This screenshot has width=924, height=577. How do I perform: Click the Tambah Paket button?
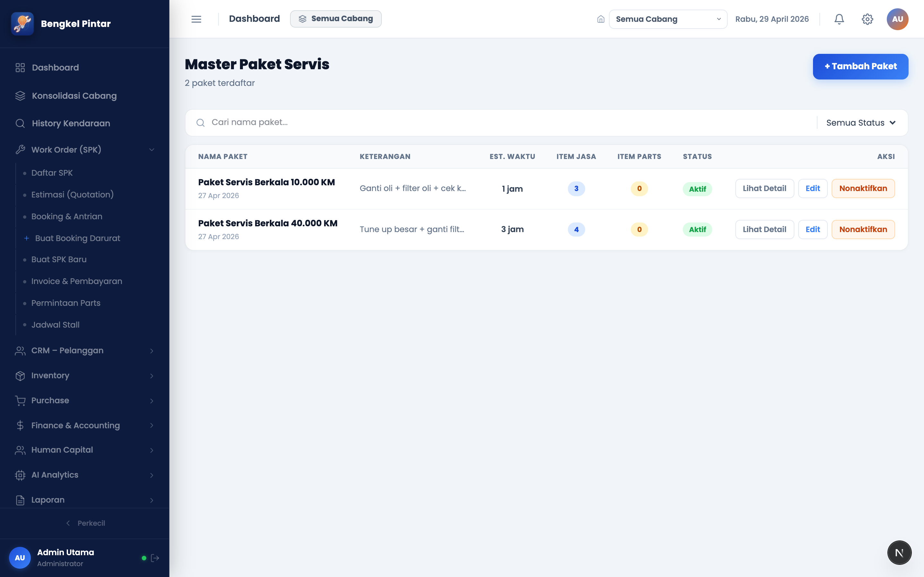click(x=860, y=66)
